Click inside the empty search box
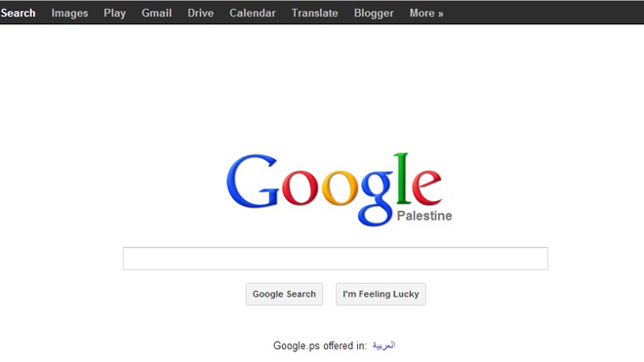The image size is (644, 362). pos(335,259)
